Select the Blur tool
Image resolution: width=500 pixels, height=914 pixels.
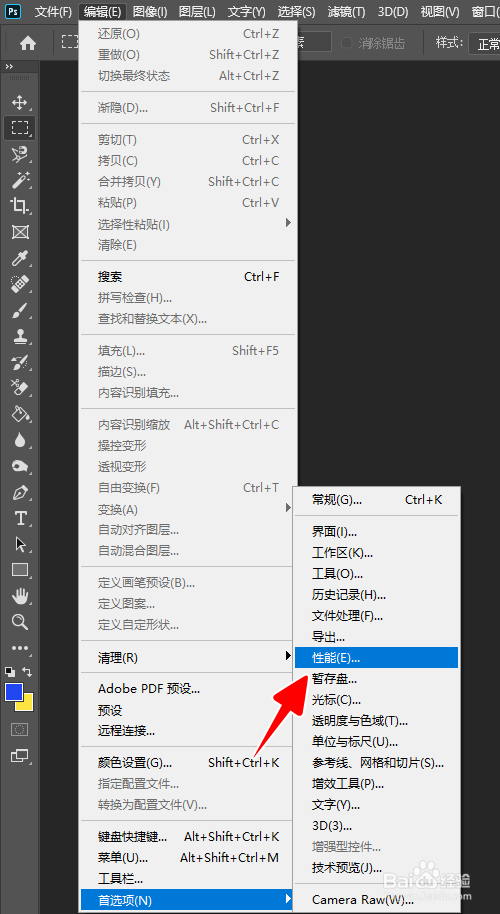[x=20, y=441]
